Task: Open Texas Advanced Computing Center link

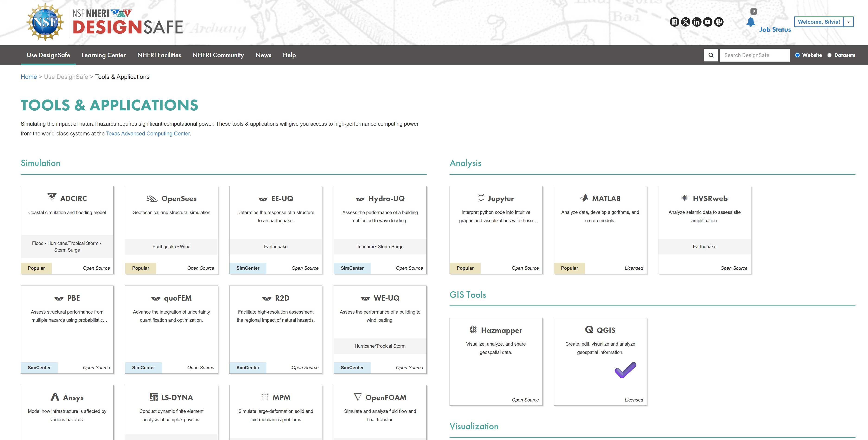Action: click(148, 134)
